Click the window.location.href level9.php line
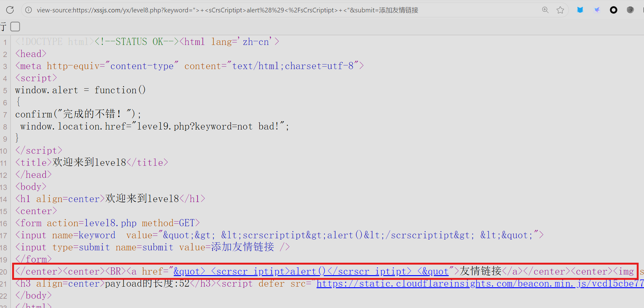The image size is (644, 308). click(x=155, y=126)
